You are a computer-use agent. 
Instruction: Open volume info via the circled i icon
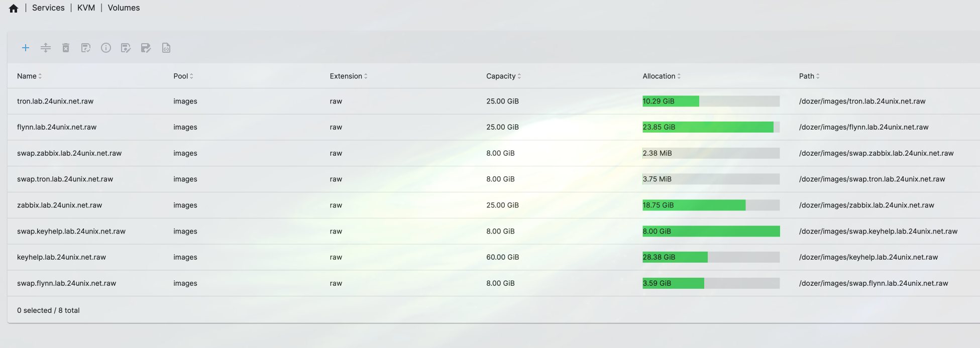(x=106, y=48)
